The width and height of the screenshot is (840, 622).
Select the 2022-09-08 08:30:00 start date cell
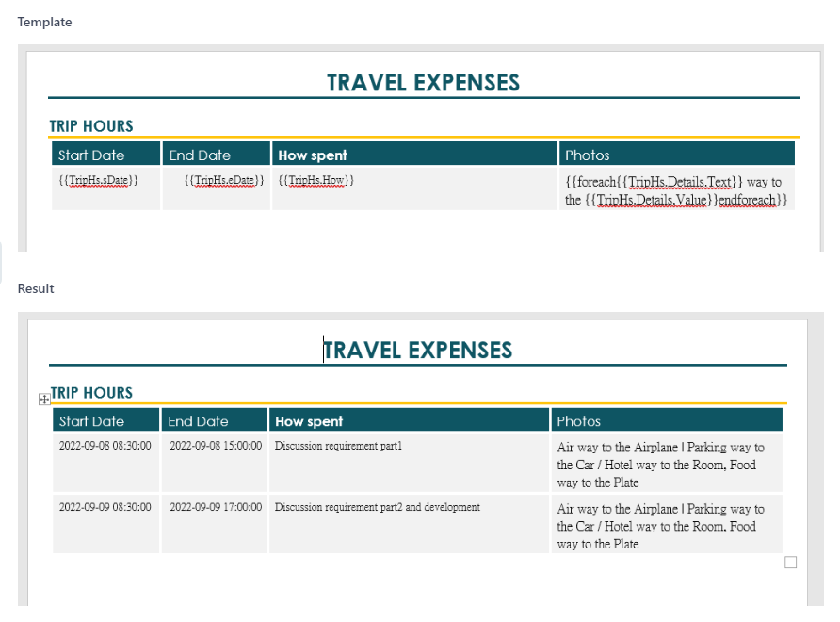tap(105, 446)
